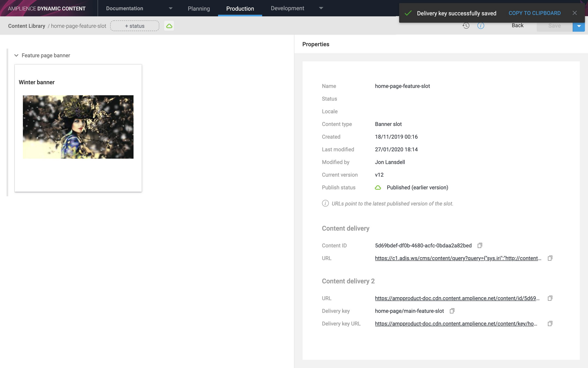Click the info icon beside URLs note
Image resolution: width=588 pixels, height=368 pixels.
[x=325, y=203]
